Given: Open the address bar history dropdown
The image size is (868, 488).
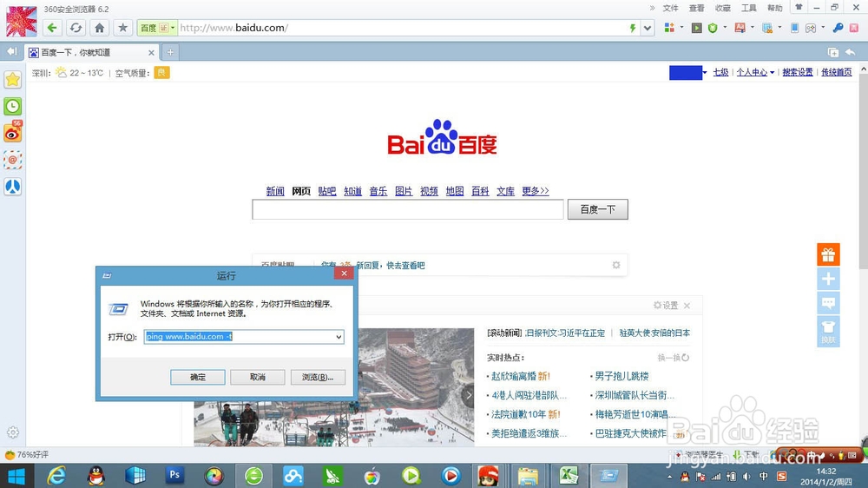Looking at the screenshot, I should coord(648,28).
